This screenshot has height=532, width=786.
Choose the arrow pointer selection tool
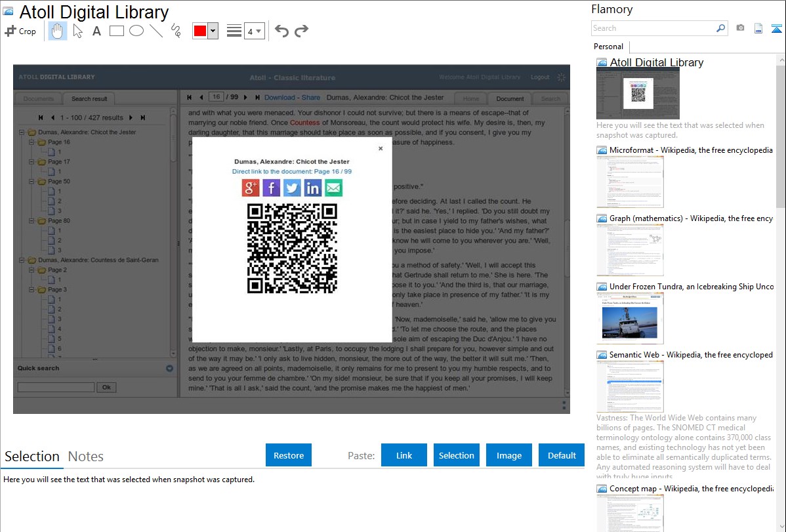(x=78, y=31)
